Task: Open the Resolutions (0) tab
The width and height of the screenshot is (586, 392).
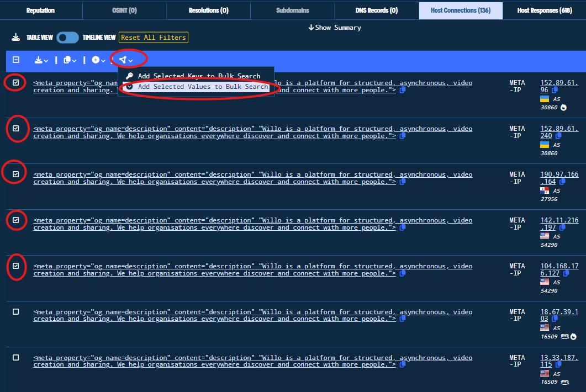Action: pyautogui.click(x=209, y=10)
